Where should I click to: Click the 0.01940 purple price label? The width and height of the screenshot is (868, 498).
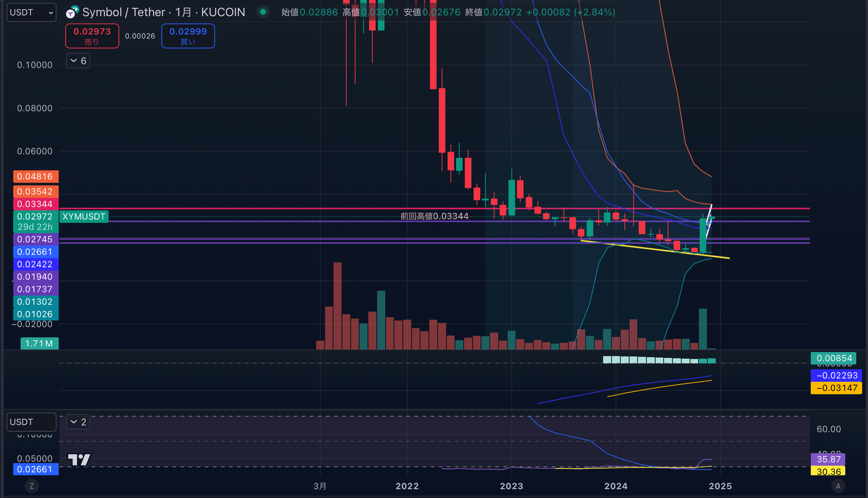tap(36, 277)
